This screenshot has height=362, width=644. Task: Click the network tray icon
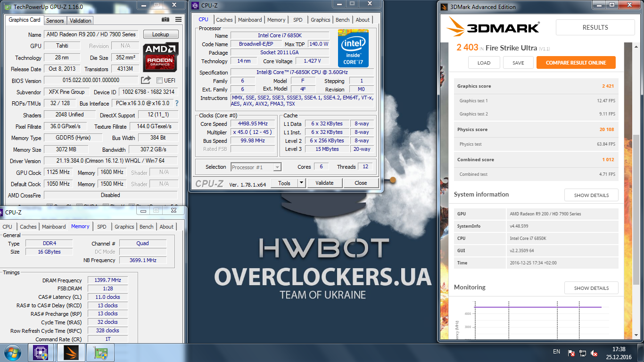click(583, 353)
